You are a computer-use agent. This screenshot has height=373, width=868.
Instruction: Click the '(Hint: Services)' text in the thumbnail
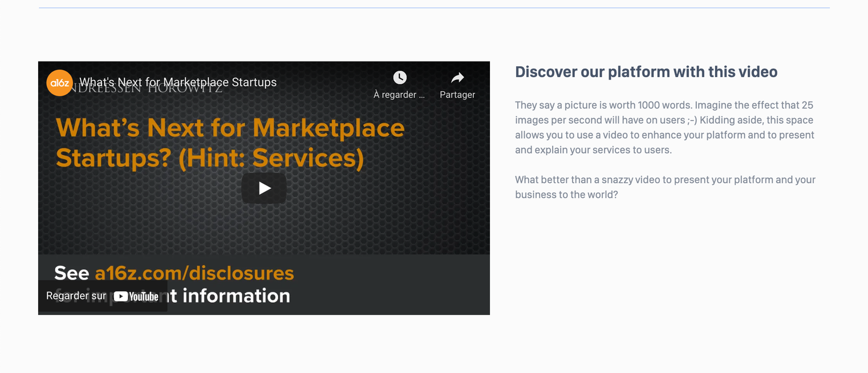(271, 159)
